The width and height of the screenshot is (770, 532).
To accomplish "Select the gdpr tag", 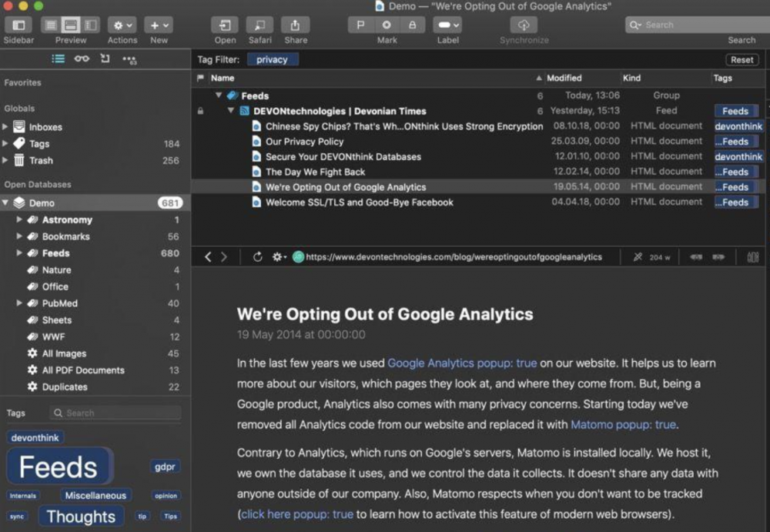I will (x=165, y=467).
